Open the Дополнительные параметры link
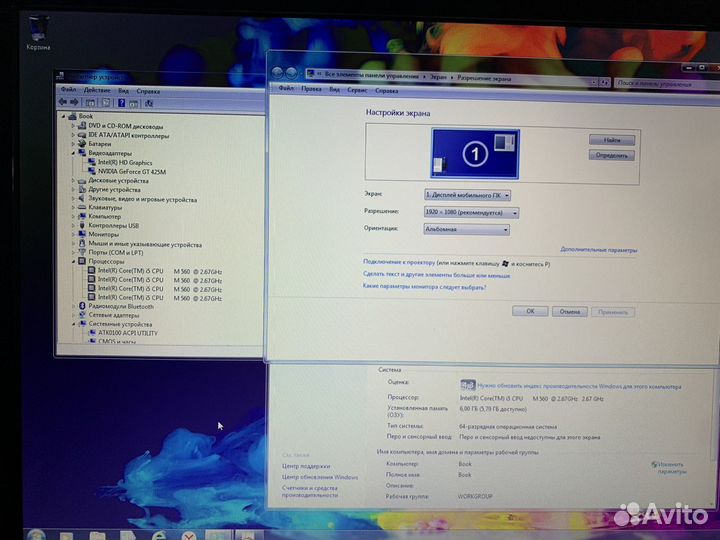The image size is (720, 540). pyautogui.click(x=598, y=250)
